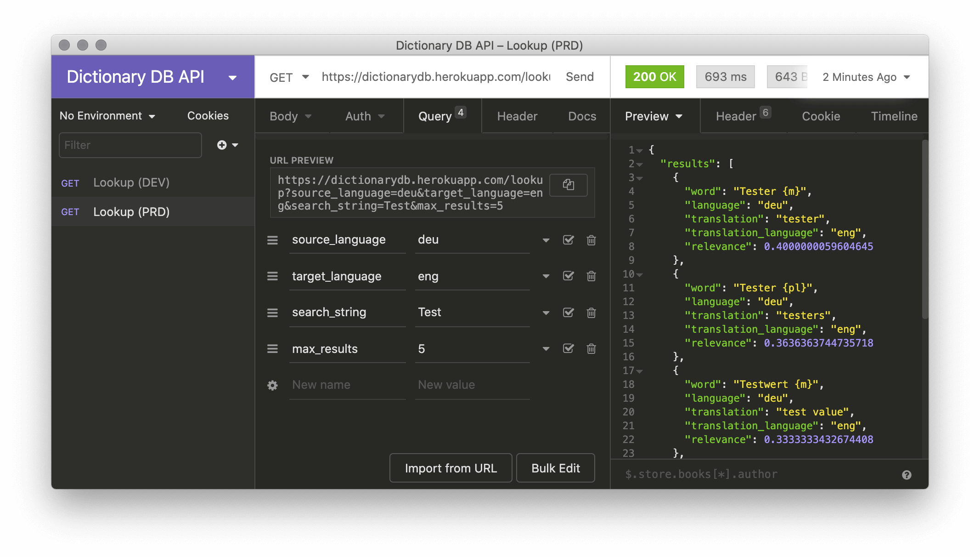980x557 pixels.
Task: Delete the source_language parameter
Action: (591, 240)
